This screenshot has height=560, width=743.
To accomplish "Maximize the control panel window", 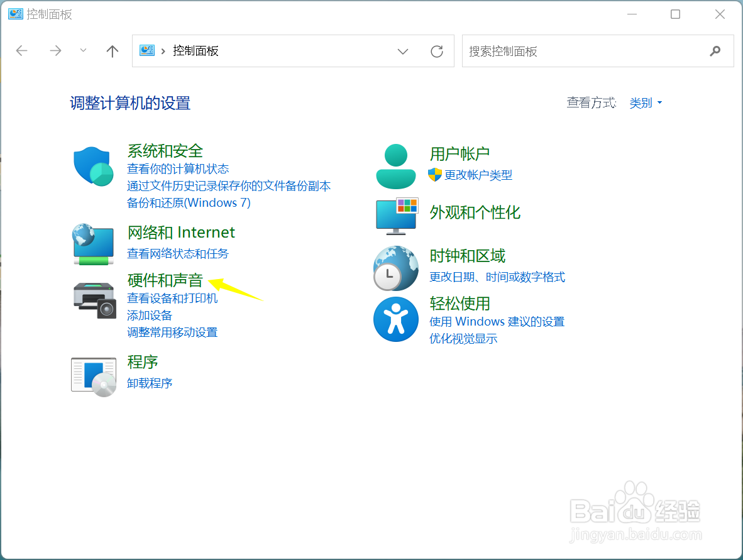I will coord(675,14).
